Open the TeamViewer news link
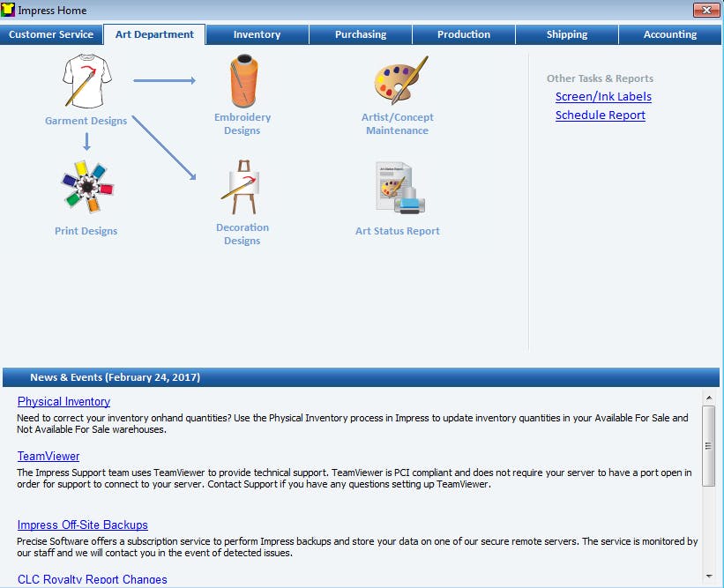Image resolution: width=724 pixels, height=588 pixels. (49, 456)
